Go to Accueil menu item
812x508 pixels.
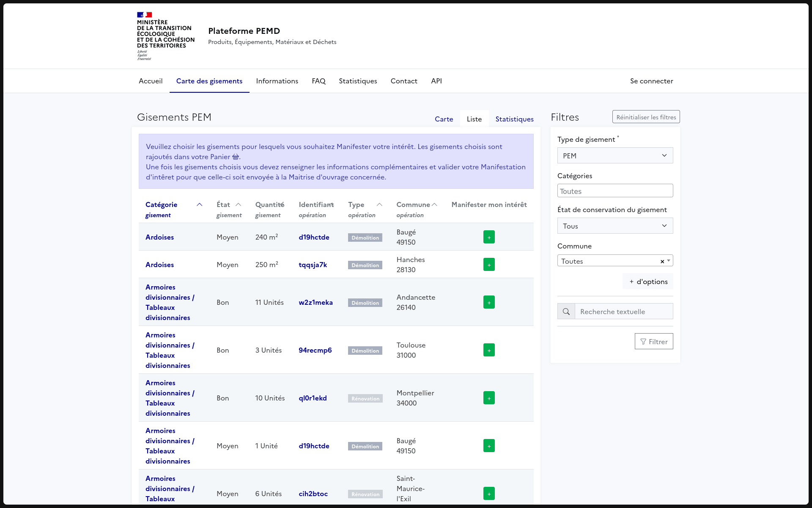pyautogui.click(x=151, y=81)
